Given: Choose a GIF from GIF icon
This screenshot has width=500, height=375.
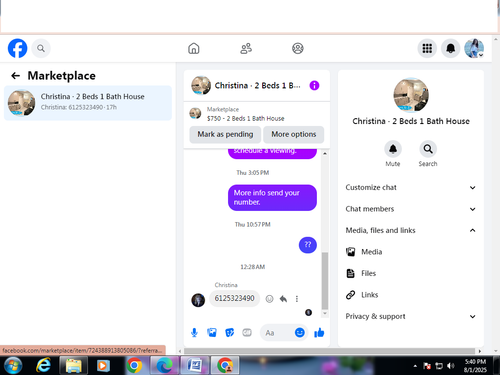Looking at the screenshot, I should coord(247,332).
